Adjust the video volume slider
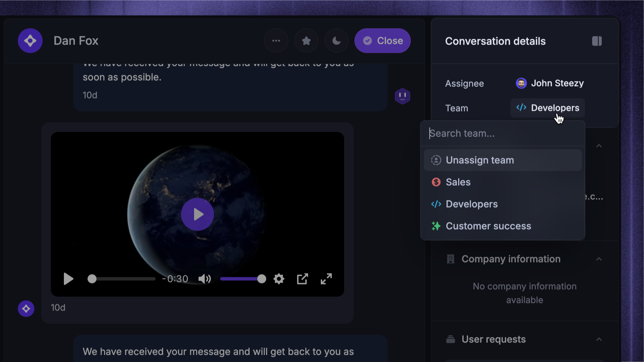Viewport: 644px width, 362px height. coord(243,279)
